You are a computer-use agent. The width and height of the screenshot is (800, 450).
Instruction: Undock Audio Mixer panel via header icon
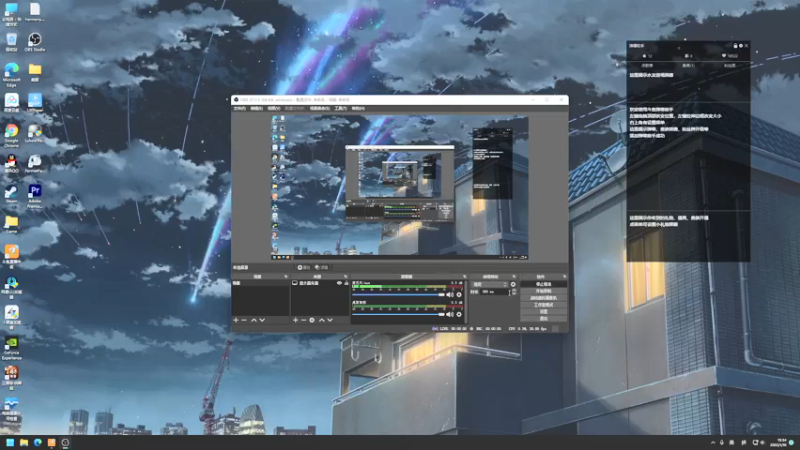[x=464, y=277]
